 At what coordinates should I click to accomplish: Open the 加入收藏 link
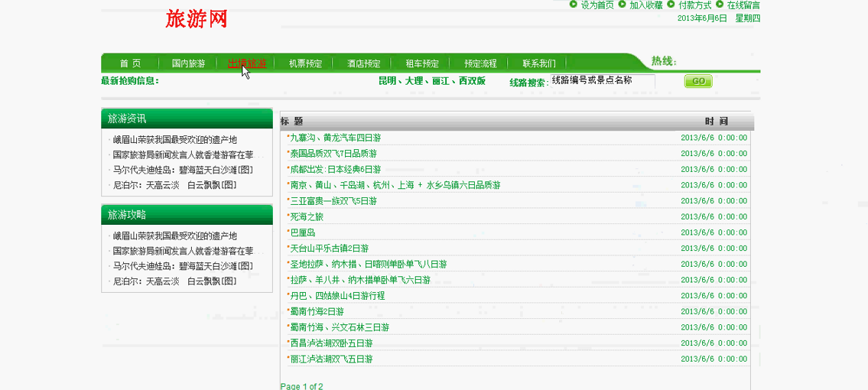coord(646,5)
